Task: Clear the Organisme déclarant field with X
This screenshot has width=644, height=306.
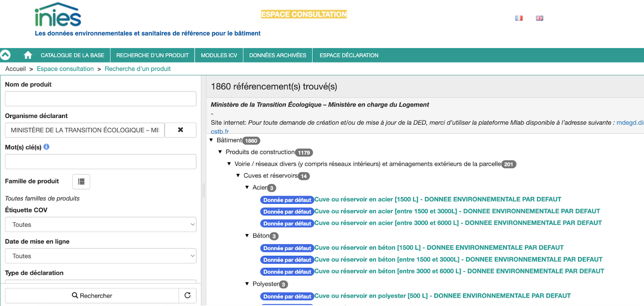Action: 180,130
